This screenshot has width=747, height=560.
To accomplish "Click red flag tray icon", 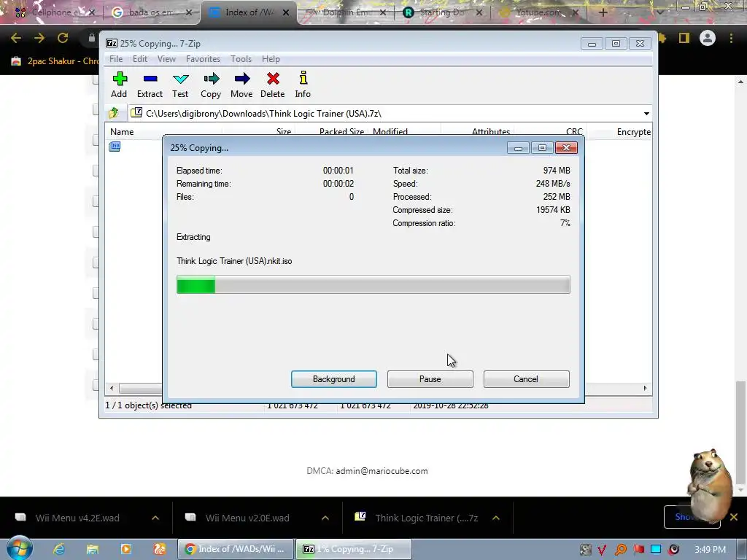I will coord(638,550).
